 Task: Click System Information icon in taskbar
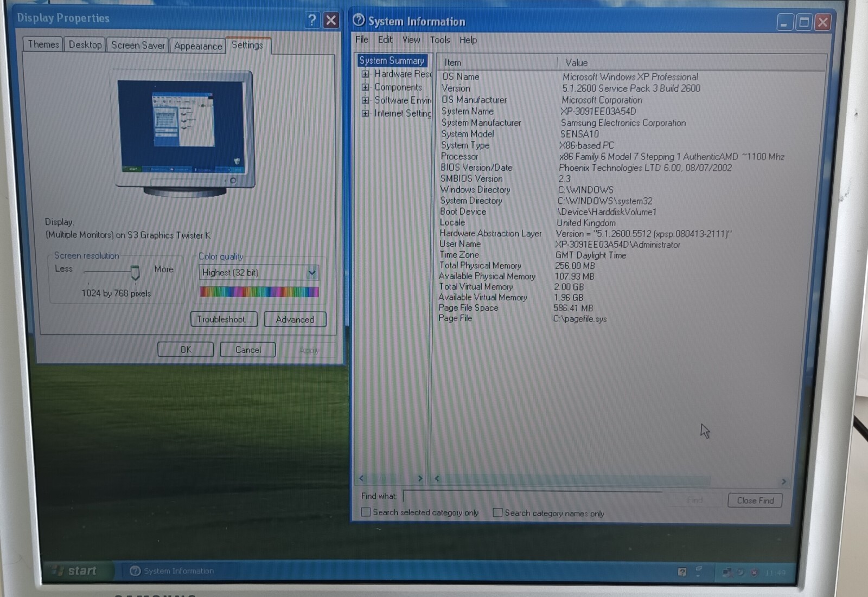tap(135, 571)
